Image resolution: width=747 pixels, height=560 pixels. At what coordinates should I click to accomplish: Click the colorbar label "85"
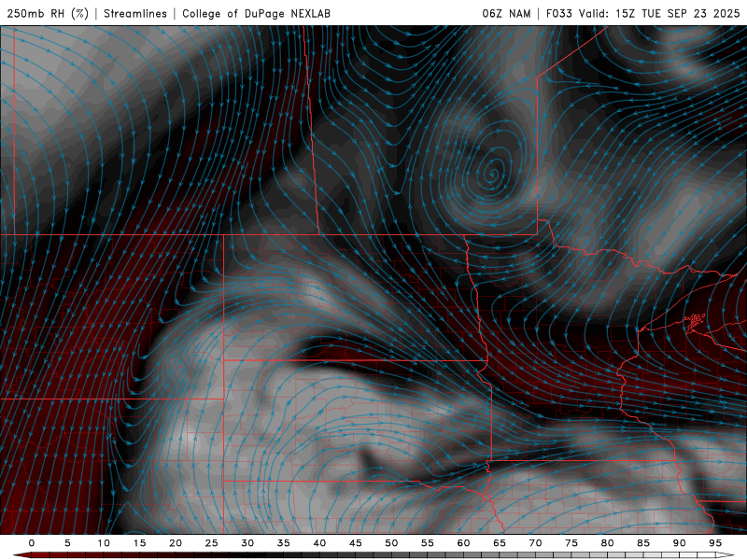pos(643,543)
